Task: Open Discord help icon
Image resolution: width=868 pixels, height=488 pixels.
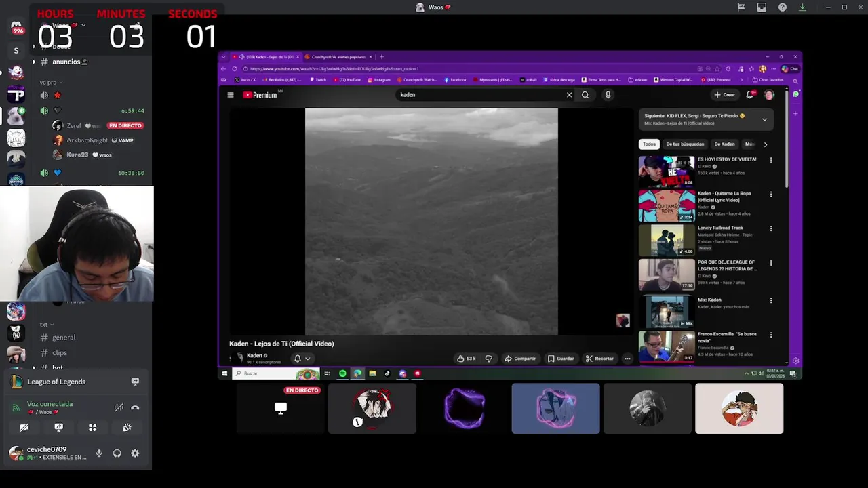Action: click(x=783, y=7)
